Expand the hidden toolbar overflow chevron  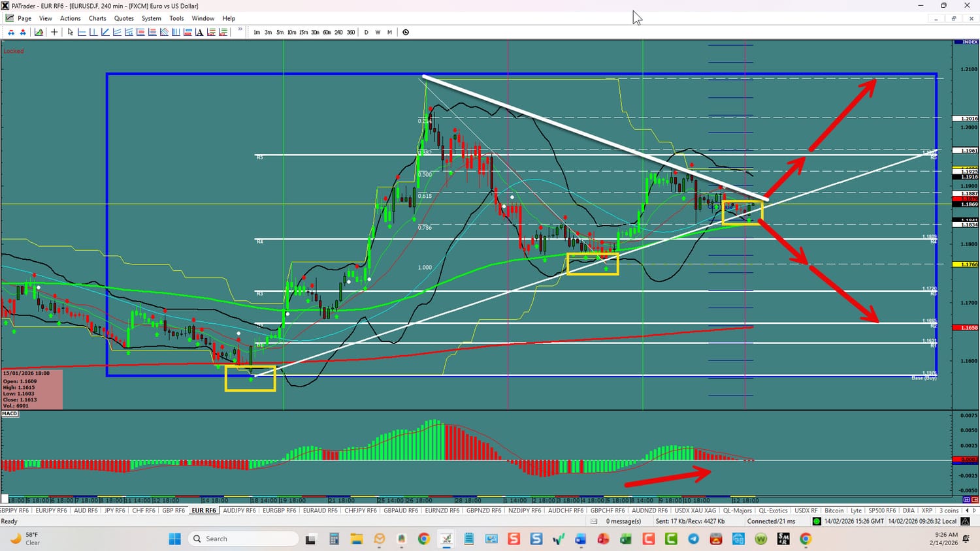pos(240,30)
